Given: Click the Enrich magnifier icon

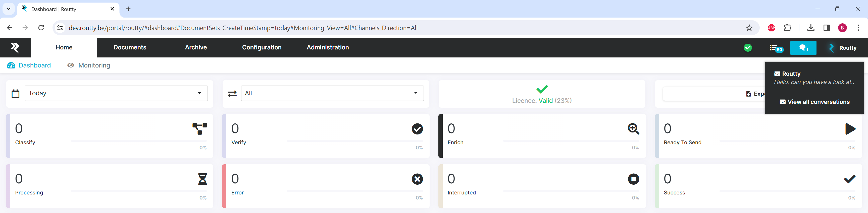Looking at the screenshot, I should [633, 129].
